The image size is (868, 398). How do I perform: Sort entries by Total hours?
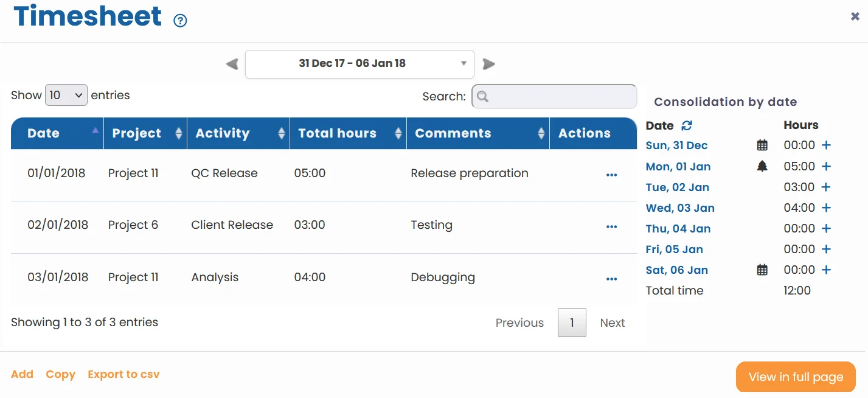coord(338,133)
